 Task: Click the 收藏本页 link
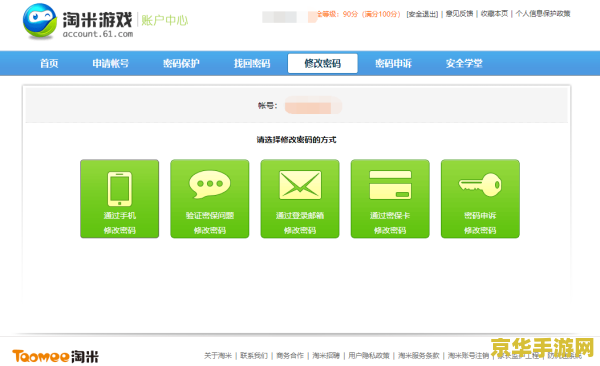pyautogui.click(x=494, y=14)
